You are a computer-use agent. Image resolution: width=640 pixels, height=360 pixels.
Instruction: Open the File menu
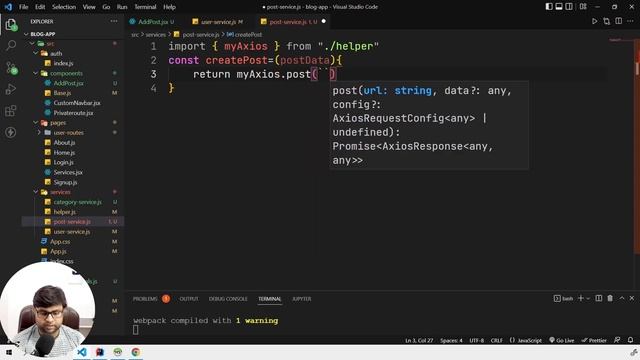click(24, 7)
